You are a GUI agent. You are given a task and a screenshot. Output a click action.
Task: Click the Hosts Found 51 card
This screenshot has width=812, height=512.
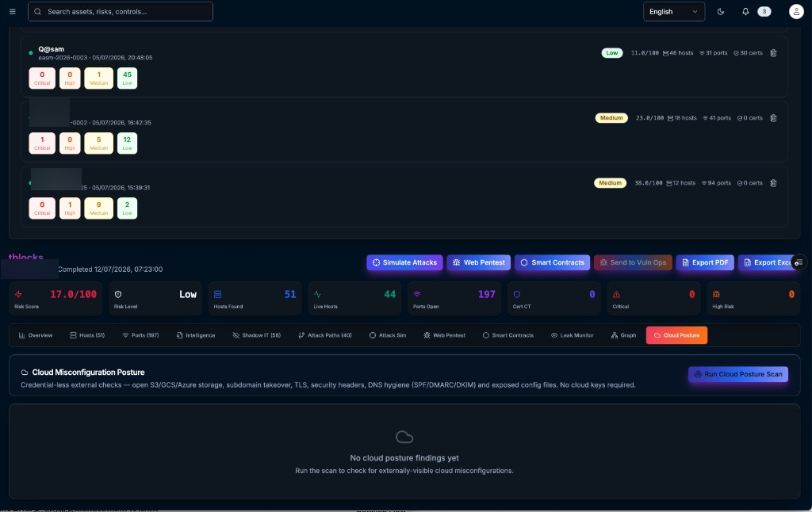(x=255, y=299)
